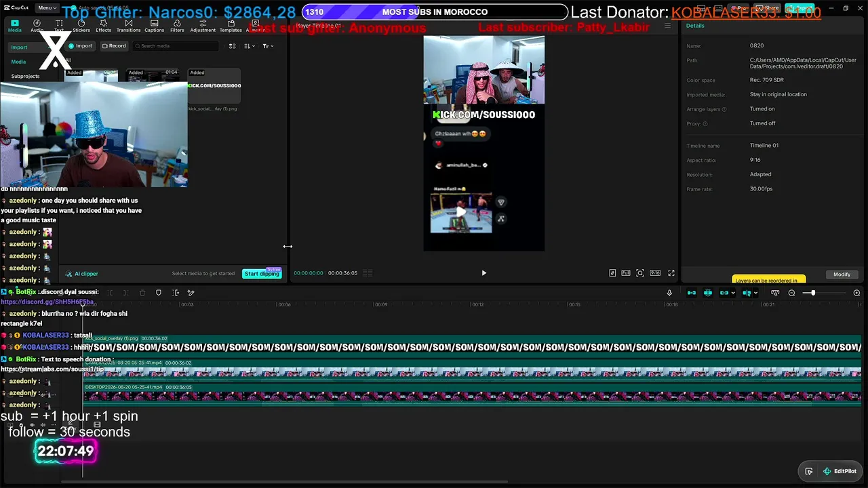Zoom in the timeline with the plus icon

coord(856,293)
